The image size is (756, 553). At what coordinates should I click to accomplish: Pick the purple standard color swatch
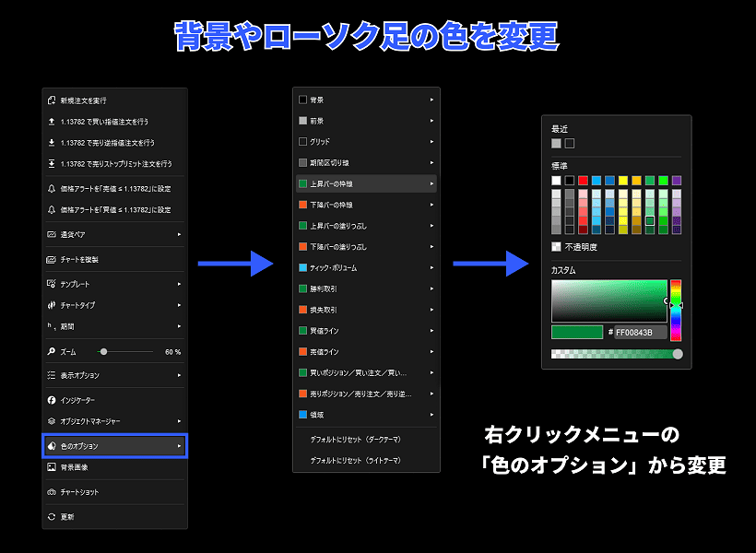click(x=677, y=181)
